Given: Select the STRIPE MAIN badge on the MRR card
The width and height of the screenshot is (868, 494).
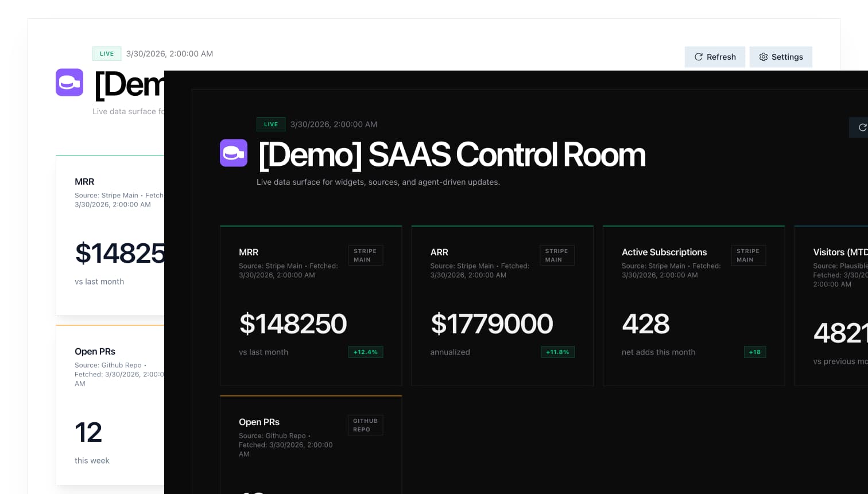Looking at the screenshot, I should tap(365, 255).
